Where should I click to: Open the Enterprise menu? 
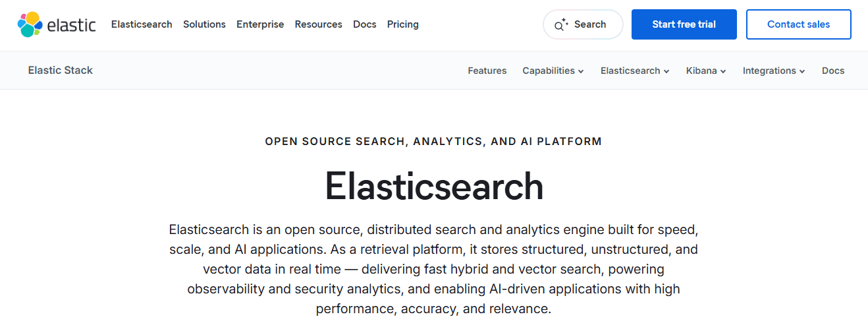point(260,24)
